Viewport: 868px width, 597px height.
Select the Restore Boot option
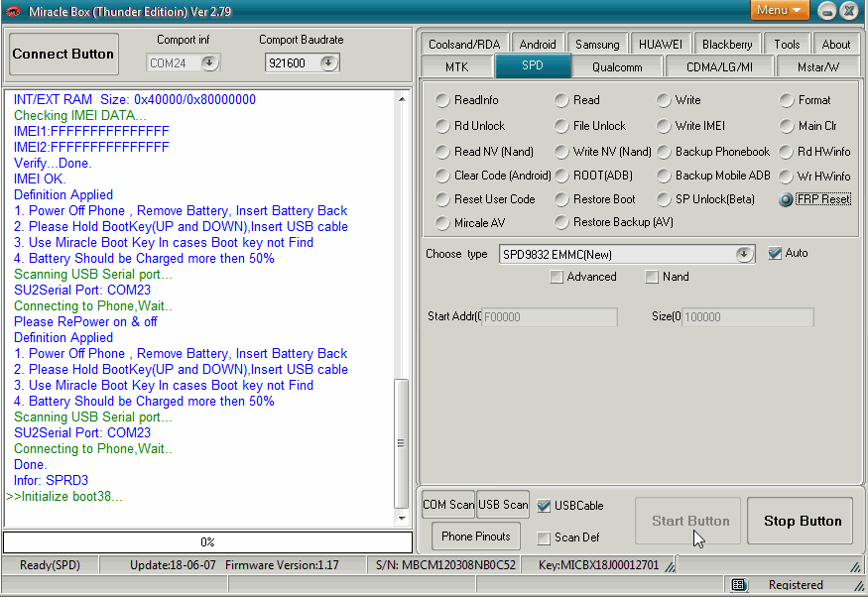[x=561, y=199]
